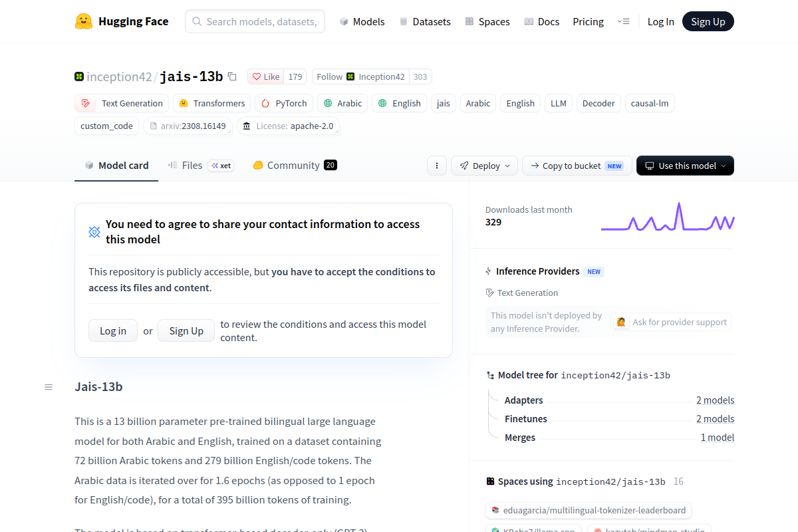Like the jais-13b model
The width and height of the screenshot is (798, 532).
coord(266,76)
